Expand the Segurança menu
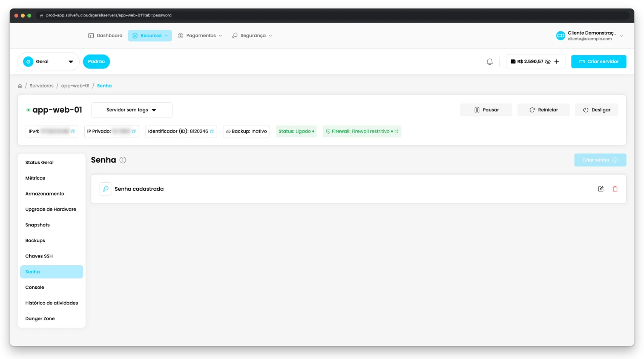 tap(252, 35)
